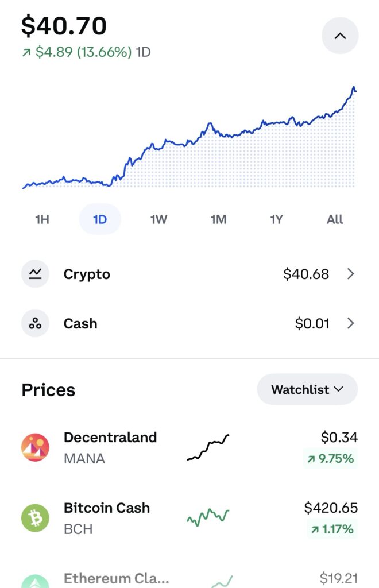The width and height of the screenshot is (379, 588).
Task: Switch the chart range to 1W
Action: click(x=158, y=219)
